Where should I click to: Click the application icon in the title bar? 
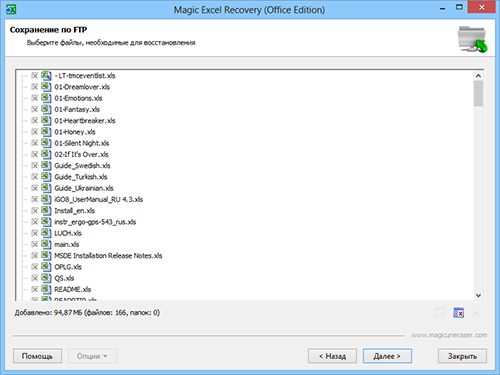[11, 9]
